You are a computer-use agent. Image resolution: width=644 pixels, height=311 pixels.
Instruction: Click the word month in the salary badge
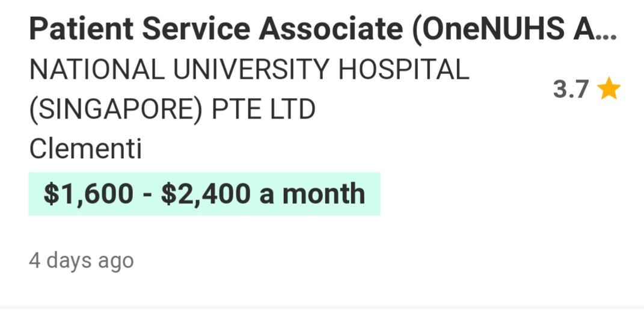pyautogui.click(x=324, y=194)
